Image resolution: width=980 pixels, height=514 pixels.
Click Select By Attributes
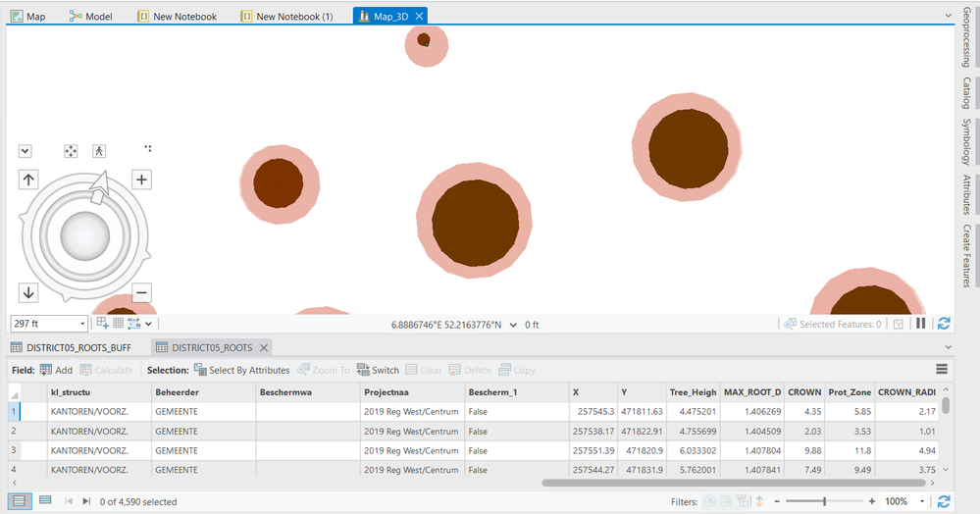click(241, 370)
